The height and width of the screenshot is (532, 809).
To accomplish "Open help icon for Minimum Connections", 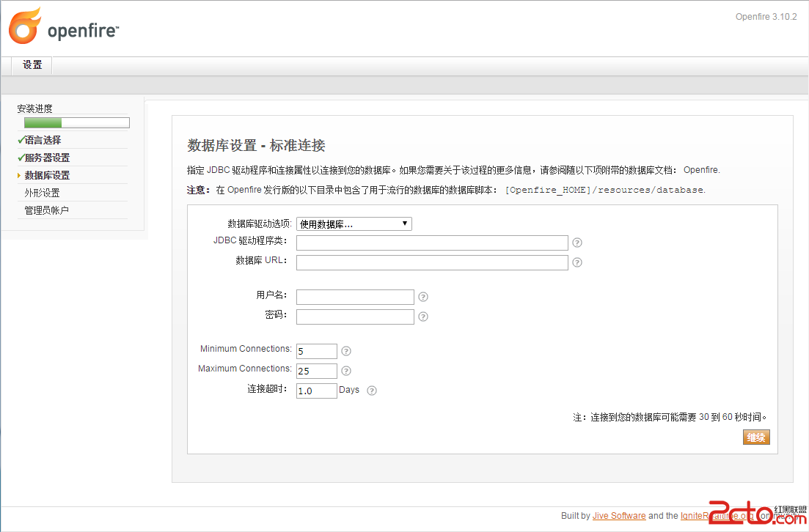I will pyautogui.click(x=346, y=351).
